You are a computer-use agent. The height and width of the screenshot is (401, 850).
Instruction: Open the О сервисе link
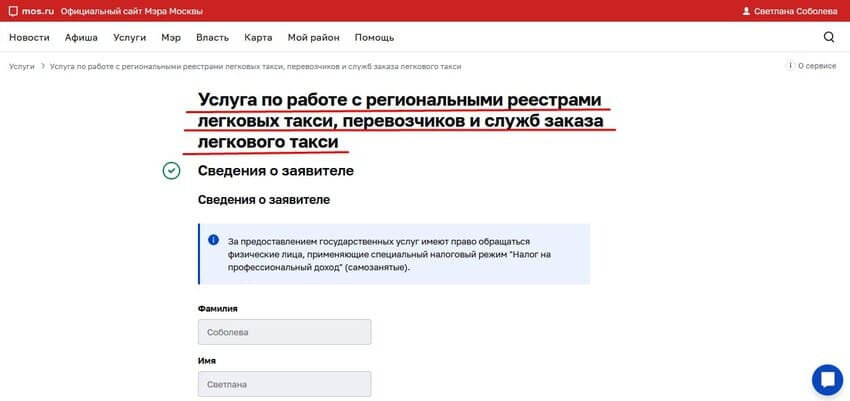(x=817, y=66)
